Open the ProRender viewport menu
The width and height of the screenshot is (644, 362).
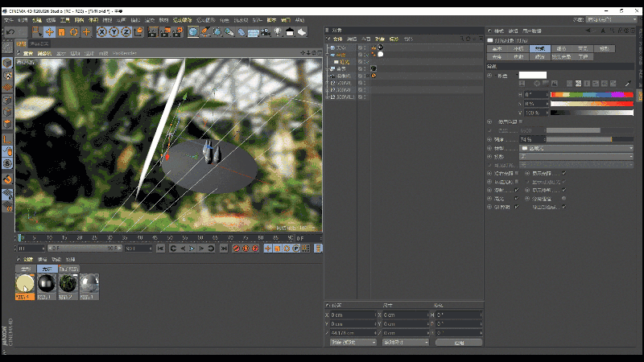125,54
